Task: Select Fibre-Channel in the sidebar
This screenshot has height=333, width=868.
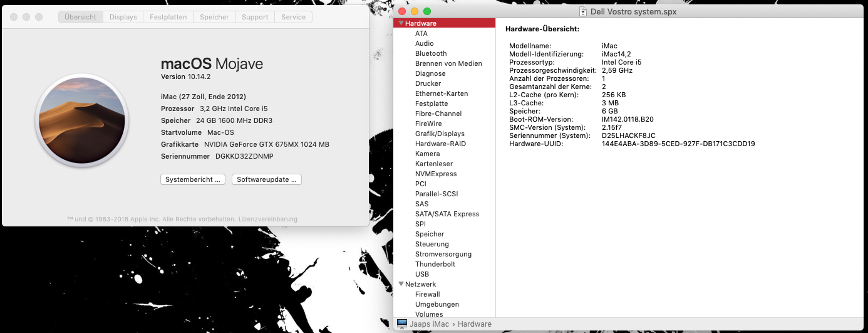Action: 445,114
